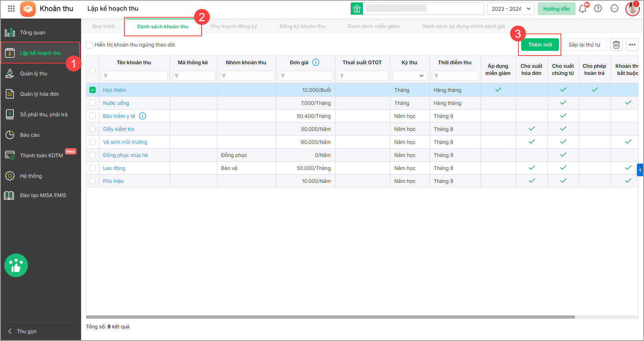Switch to Danh sách áp dụng chính sách giá tab
The image size is (644, 341).
point(463,26)
